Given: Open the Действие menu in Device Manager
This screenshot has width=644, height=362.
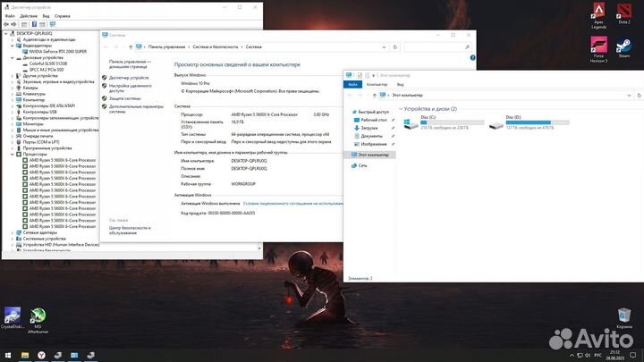Looking at the screenshot, I should (29, 16).
